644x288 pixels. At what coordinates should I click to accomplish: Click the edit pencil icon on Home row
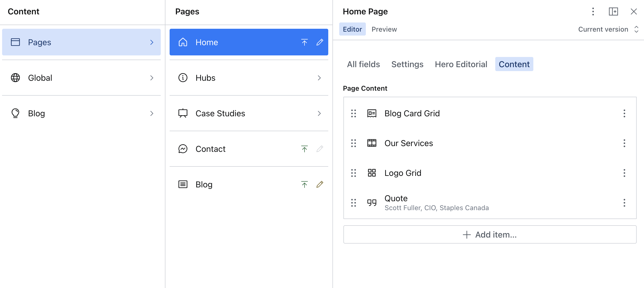pos(320,42)
